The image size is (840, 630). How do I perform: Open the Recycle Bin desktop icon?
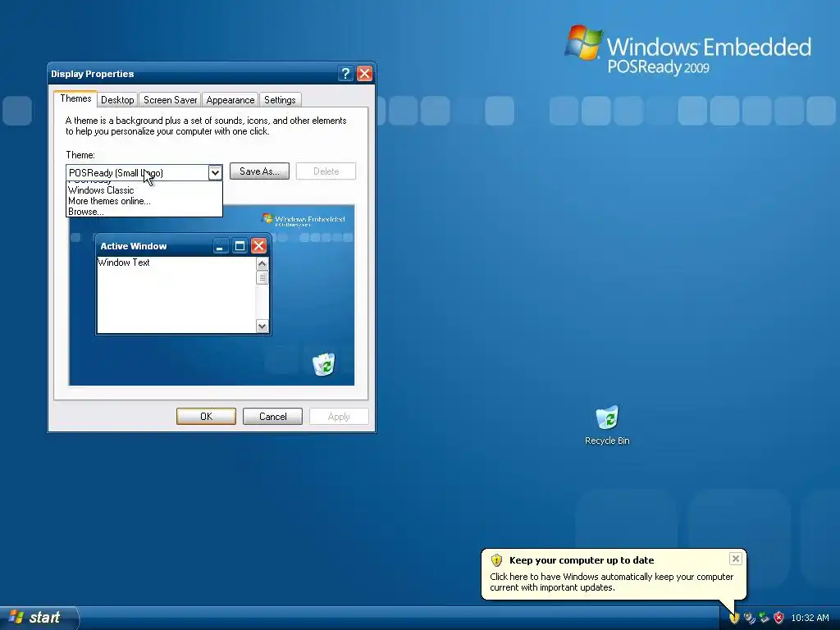(x=607, y=425)
